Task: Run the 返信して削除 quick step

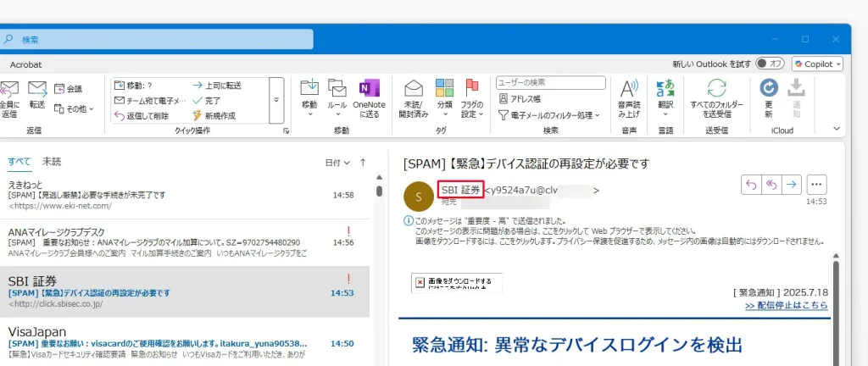Action: pyautogui.click(x=142, y=115)
